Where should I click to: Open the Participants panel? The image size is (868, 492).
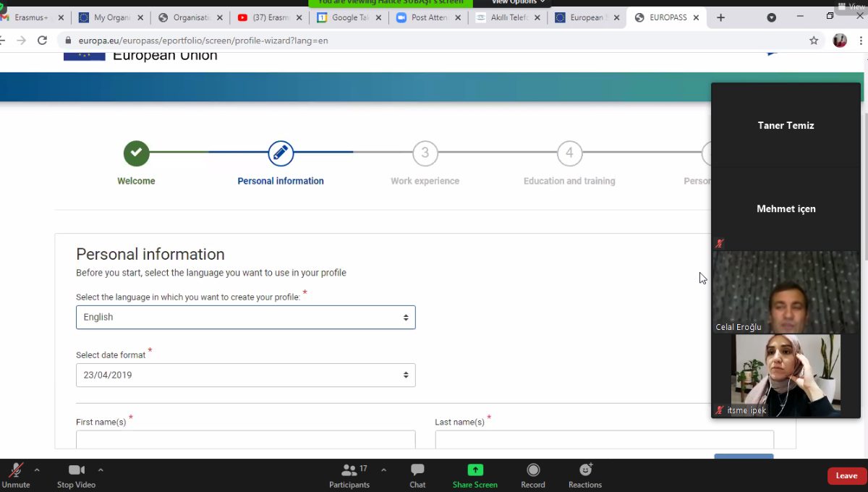pos(349,475)
